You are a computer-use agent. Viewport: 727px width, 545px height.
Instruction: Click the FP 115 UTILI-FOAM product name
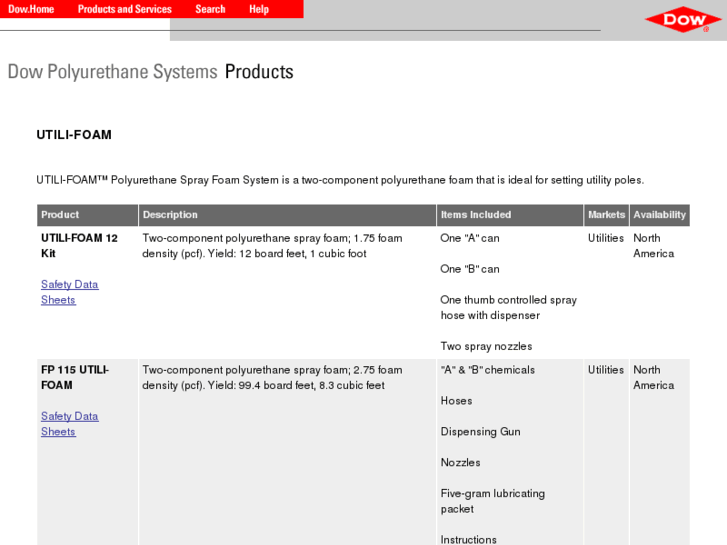75,378
